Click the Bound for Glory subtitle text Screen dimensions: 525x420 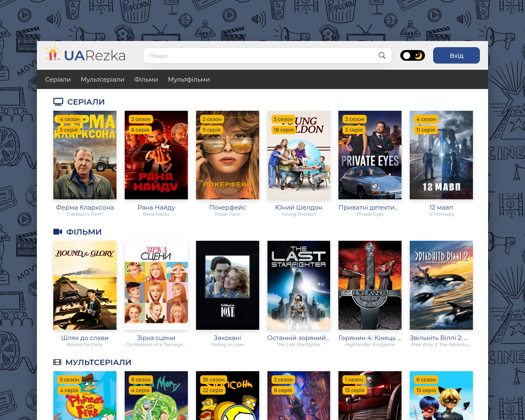[x=85, y=345]
